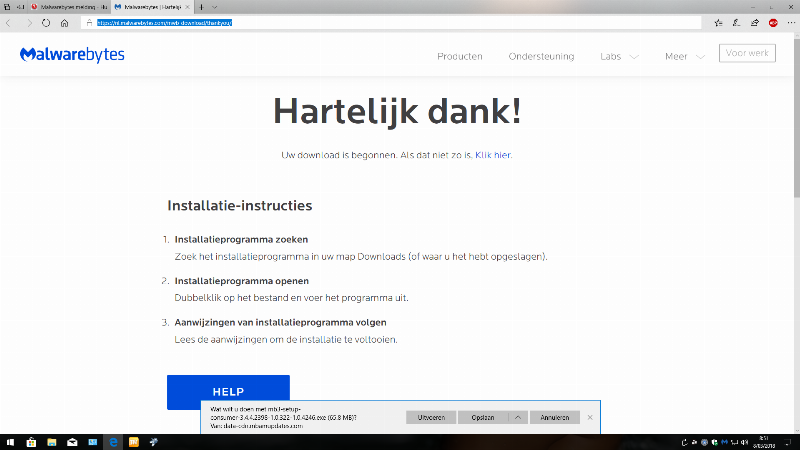Open the Mail app from the taskbar

tap(72, 442)
